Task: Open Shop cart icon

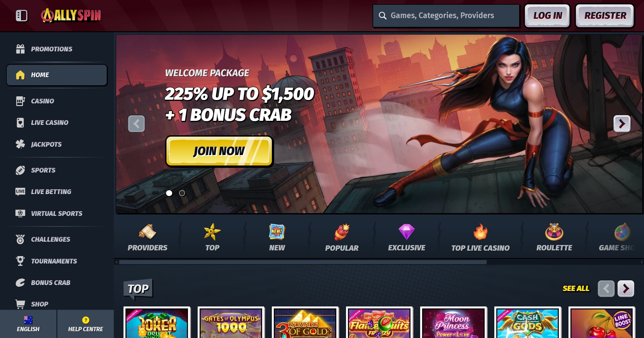Action: click(x=20, y=304)
